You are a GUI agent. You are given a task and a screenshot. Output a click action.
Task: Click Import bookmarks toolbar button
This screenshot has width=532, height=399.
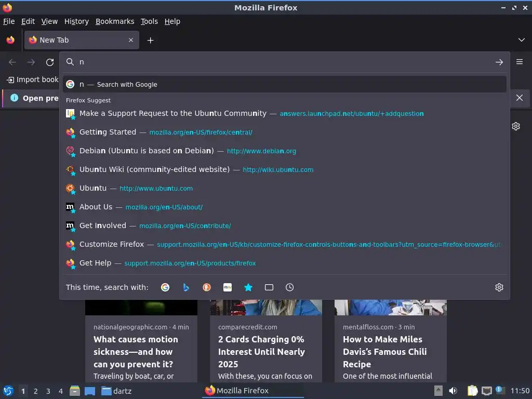click(x=33, y=79)
